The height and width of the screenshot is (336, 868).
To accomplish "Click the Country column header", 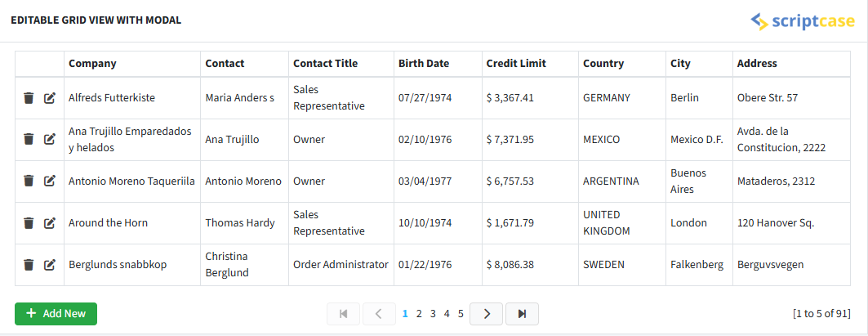I will [x=603, y=64].
